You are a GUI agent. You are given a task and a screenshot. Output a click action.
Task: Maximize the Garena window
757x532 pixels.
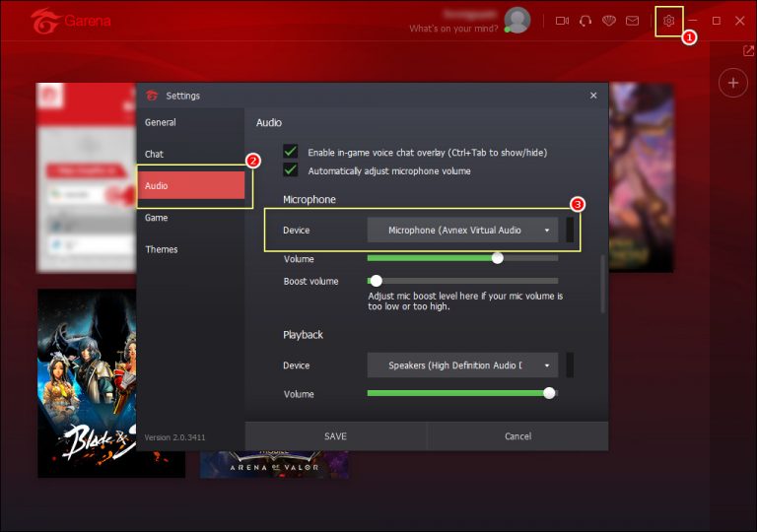(x=717, y=21)
